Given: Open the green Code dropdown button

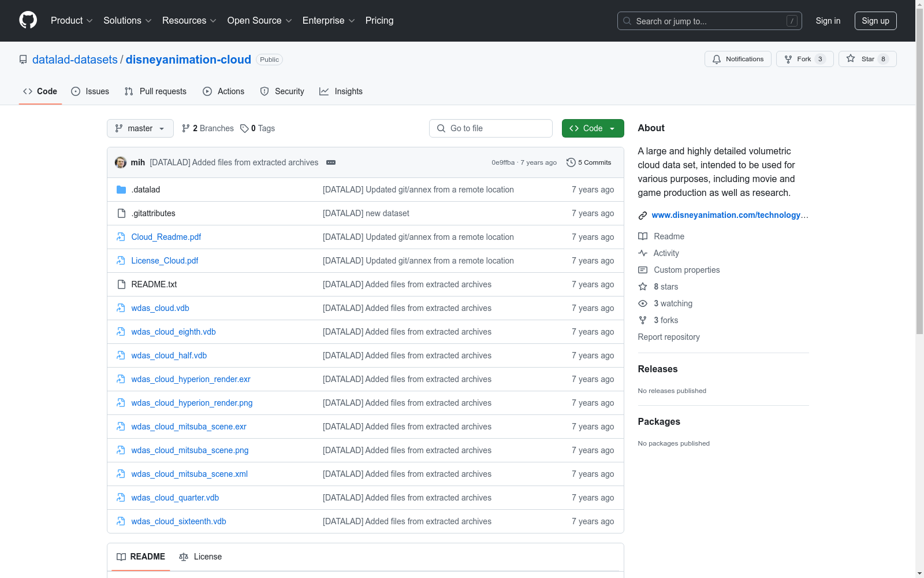Looking at the screenshot, I should tap(593, 128).
